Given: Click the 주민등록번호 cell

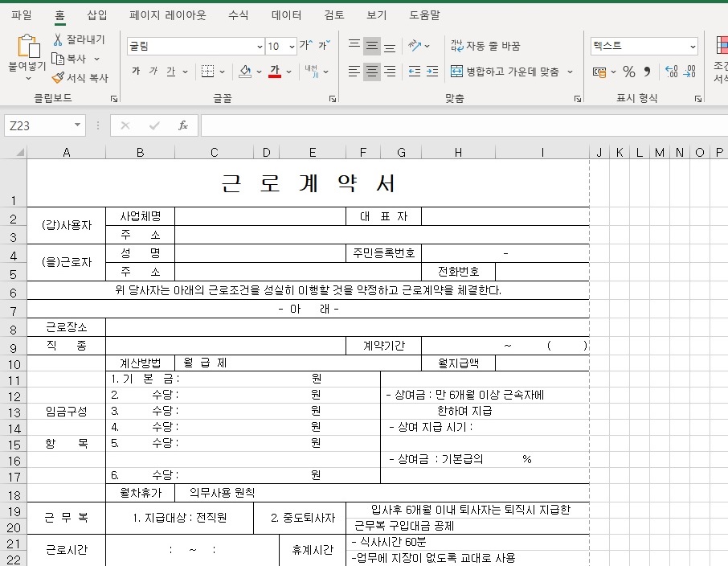Looking at the screenshot, I should click(383, 252).
